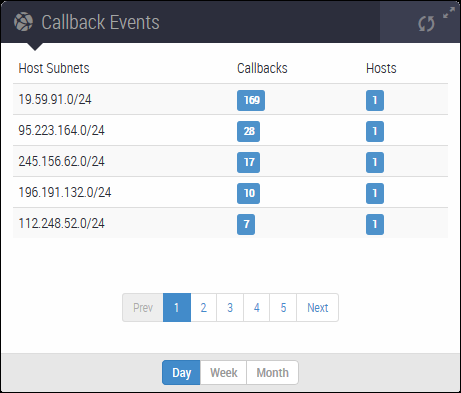Expand the widget to full screen

(449, 12)
